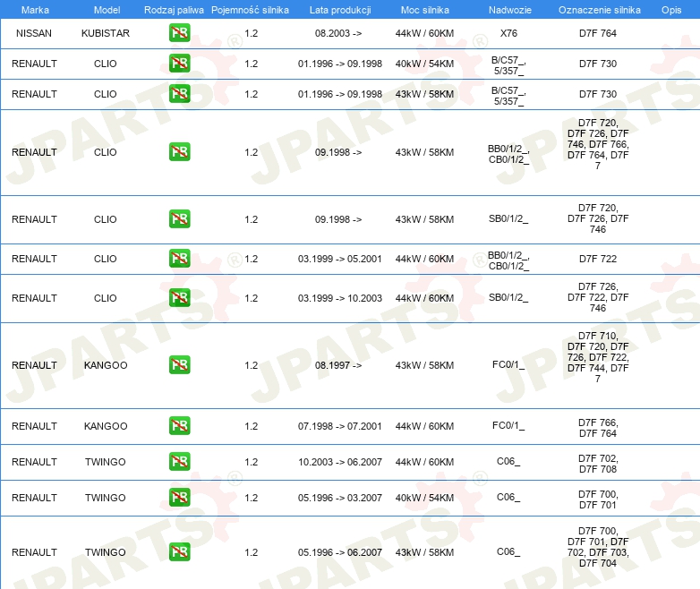Click the fuel icon in the KANGOO 07.1998 -> 07.2001 row

[x=179, y=425]
